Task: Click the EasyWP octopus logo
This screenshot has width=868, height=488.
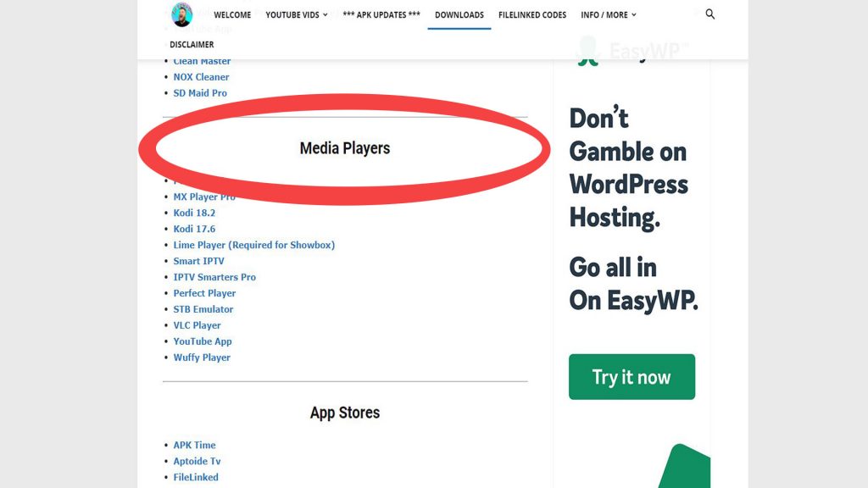Action: pyautogui.click(x=586, y=52)
